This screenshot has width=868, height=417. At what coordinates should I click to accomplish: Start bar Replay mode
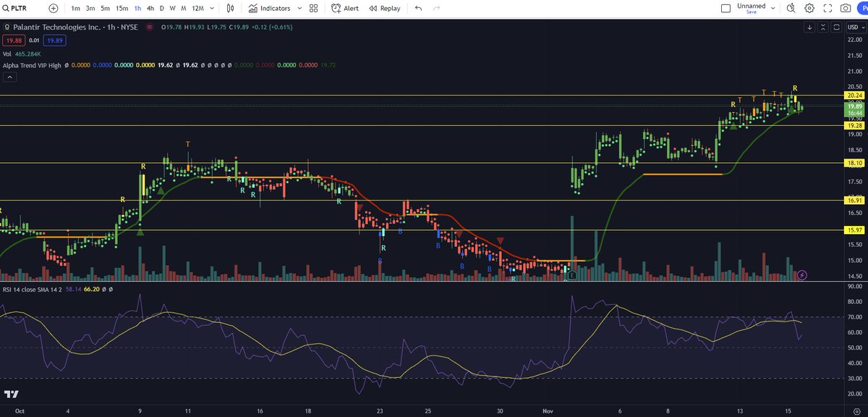(384, 9)
